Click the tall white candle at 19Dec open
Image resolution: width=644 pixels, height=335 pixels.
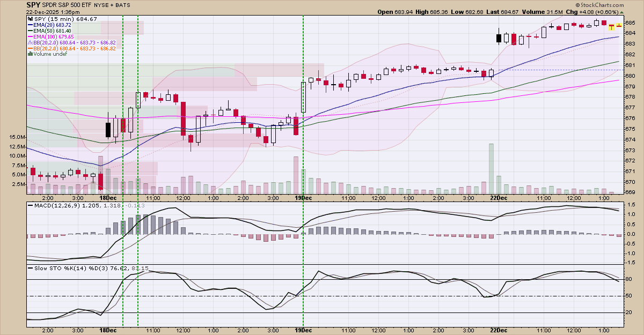[303, 97]
